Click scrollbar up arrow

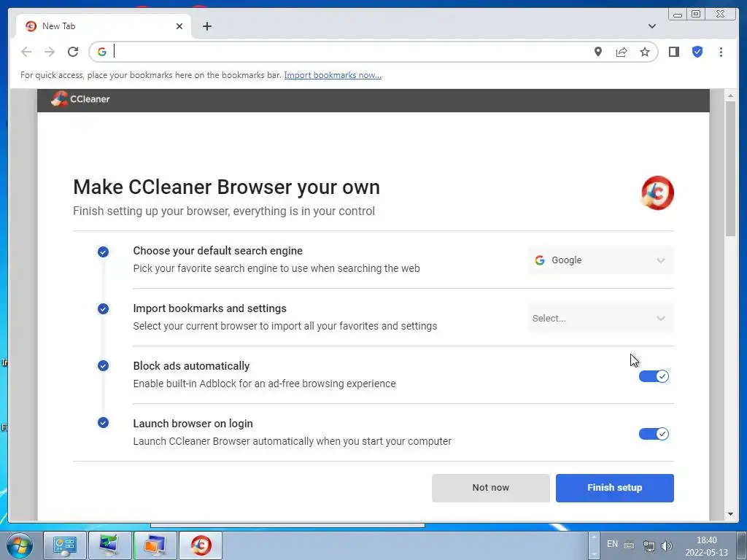coord(730,96)
